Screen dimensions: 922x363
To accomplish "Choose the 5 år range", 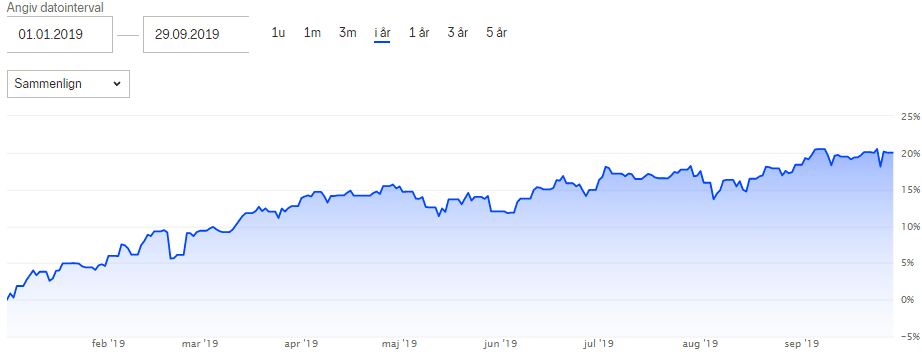I will coord(496,33).
